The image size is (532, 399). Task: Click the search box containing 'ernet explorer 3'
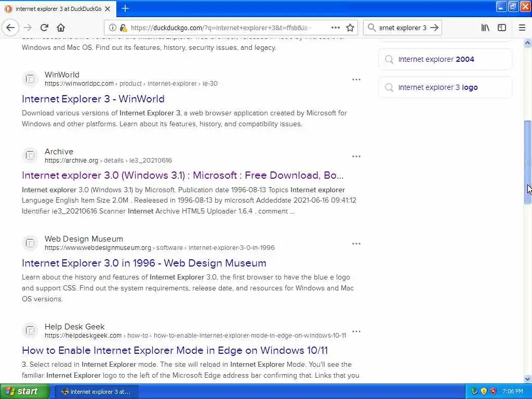pos(402,28)
